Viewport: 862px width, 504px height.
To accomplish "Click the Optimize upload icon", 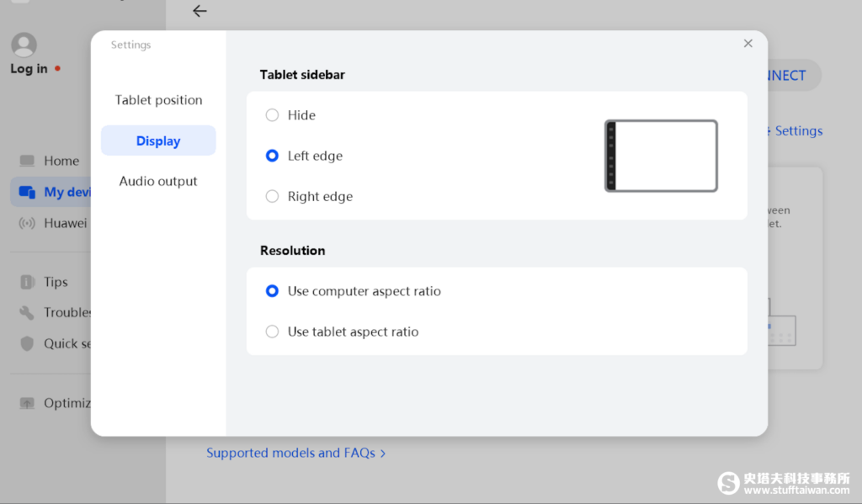I will point(27,403).
